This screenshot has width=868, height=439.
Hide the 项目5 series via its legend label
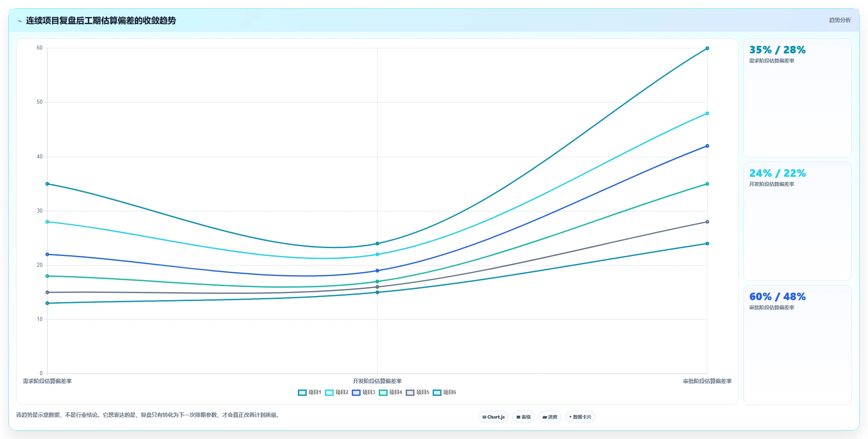click(x=423, y=392)
